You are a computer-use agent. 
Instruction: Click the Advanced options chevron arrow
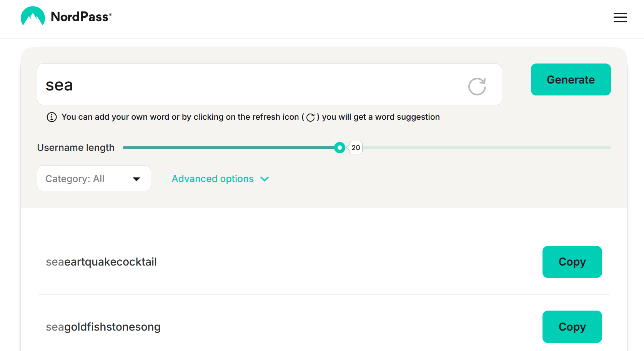click(x=265, y=179)
